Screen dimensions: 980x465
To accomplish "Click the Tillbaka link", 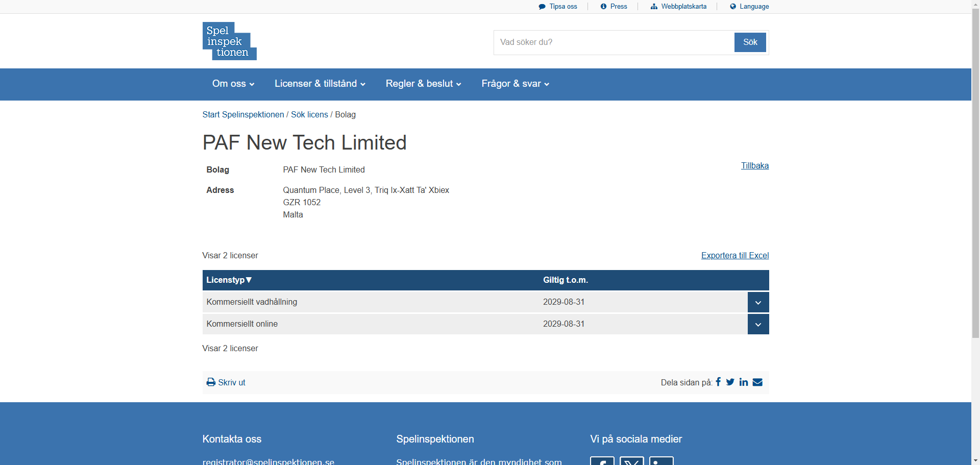I will pyautogui.click(x=755, y=166).
